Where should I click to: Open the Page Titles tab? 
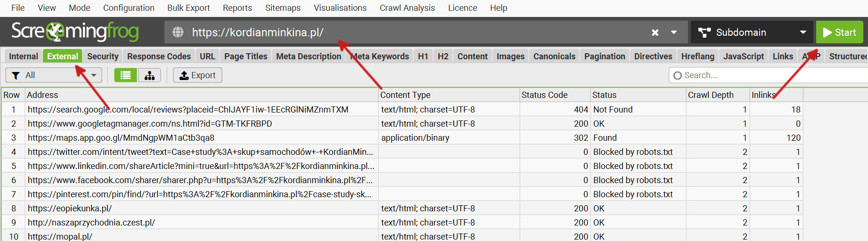pyautogui.click(x=246, y=56)
